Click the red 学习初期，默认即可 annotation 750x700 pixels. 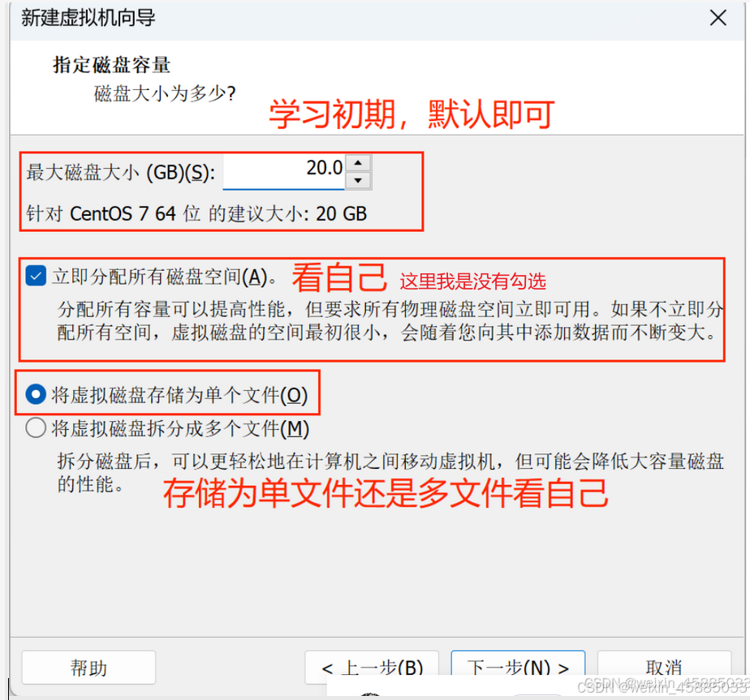point(412,114)
